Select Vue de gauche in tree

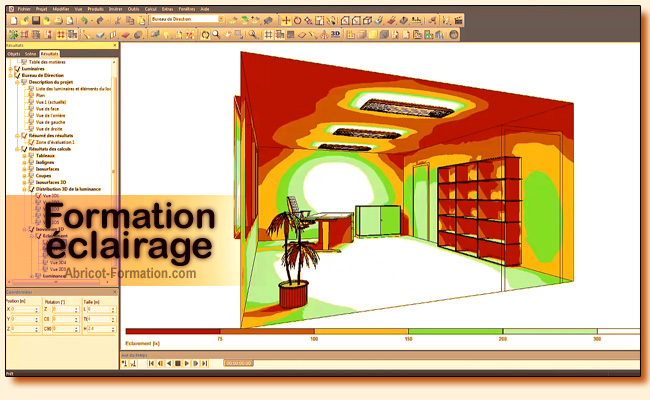click(50, 122)
